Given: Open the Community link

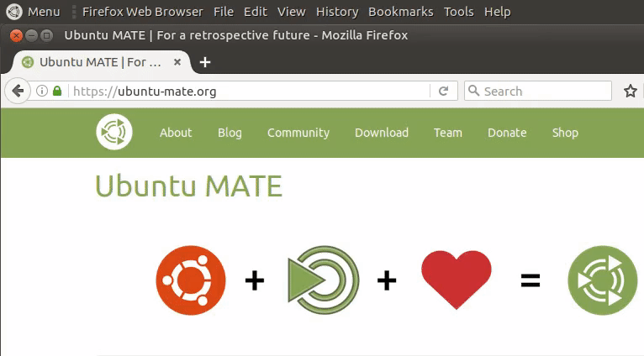Looking at the screenshot, I should point(298,133).
